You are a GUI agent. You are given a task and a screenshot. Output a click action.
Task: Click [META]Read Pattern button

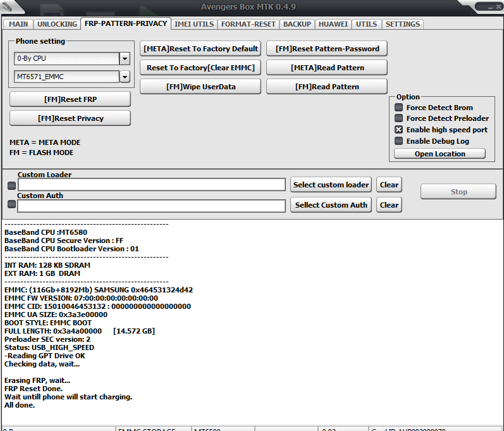pyautogui.click(x=327, y=68)
